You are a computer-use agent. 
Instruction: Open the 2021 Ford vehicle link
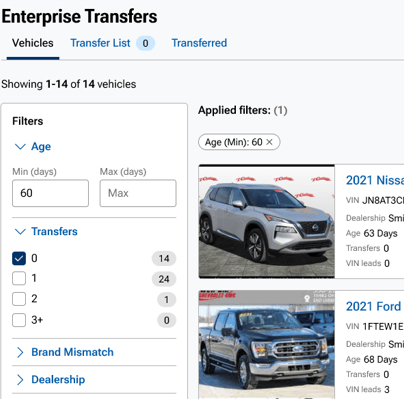[x=374, y=306]
